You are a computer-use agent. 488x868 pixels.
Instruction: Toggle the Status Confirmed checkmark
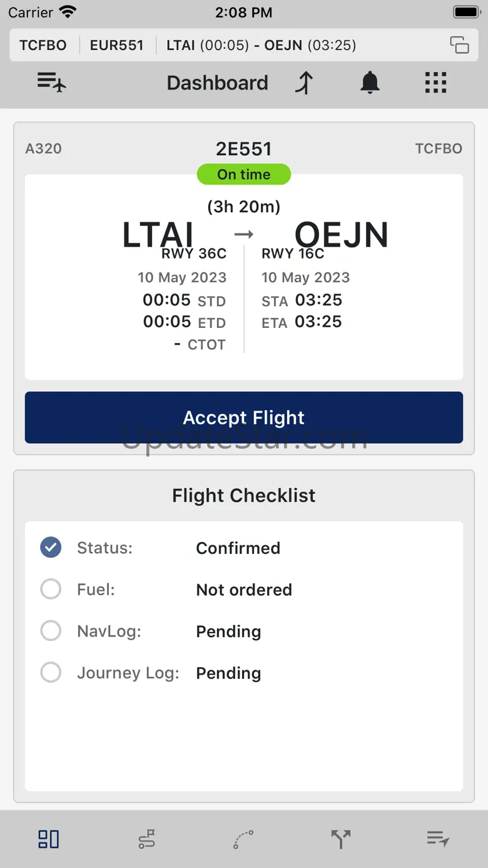pos(51,548)
